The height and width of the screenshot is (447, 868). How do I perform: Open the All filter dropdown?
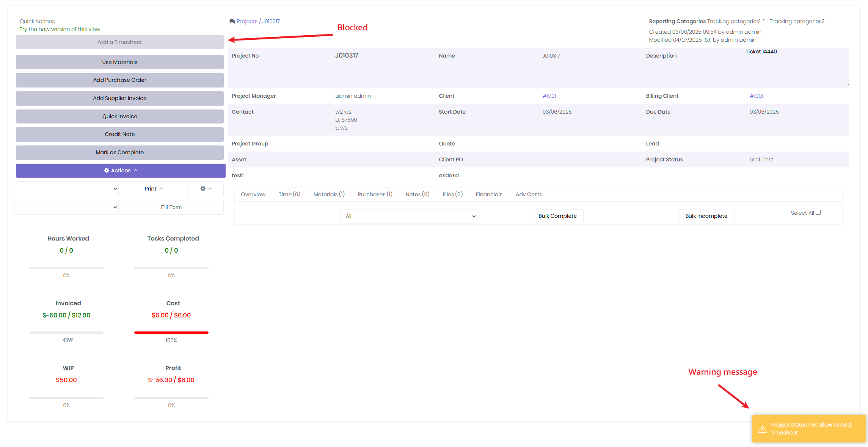click(x=408, y=216)
